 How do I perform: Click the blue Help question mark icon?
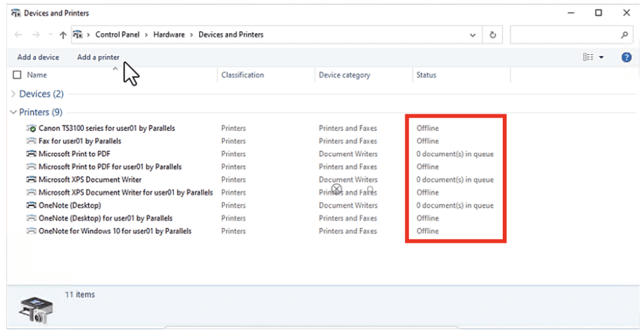pyautogui.click(x=626, y=57)
